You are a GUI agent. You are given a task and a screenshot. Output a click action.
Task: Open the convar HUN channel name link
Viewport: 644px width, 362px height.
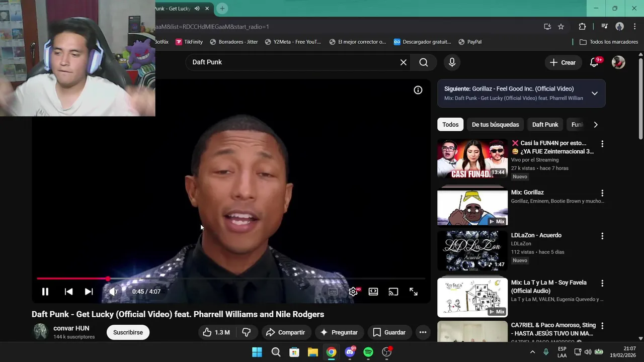(x=71, y=328)
